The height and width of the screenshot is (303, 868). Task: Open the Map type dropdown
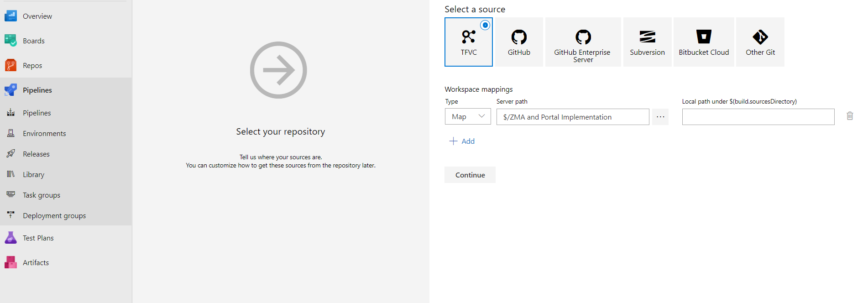point(468,117)
